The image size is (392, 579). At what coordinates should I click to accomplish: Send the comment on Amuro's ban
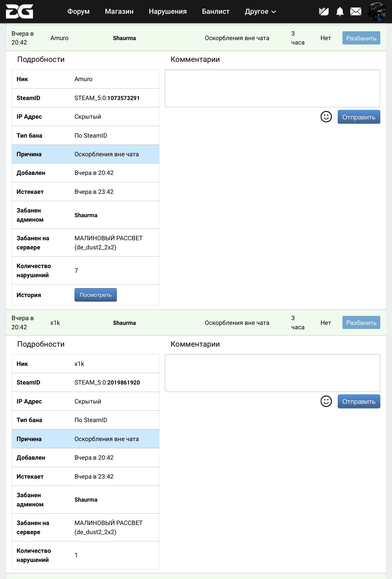359,117
